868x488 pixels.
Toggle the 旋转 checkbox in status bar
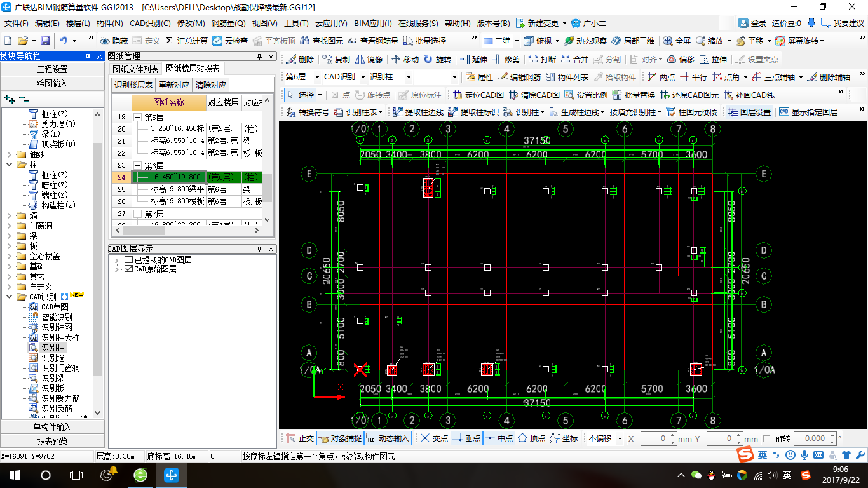(x=766, y=438)
